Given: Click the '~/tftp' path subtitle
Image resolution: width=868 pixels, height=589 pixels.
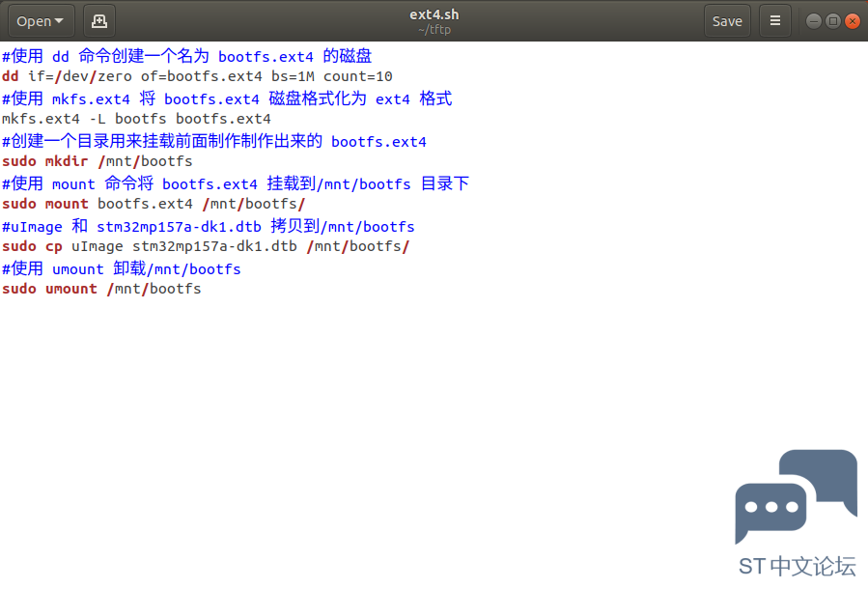Looking at the screenshot, I should click(434, 30).
